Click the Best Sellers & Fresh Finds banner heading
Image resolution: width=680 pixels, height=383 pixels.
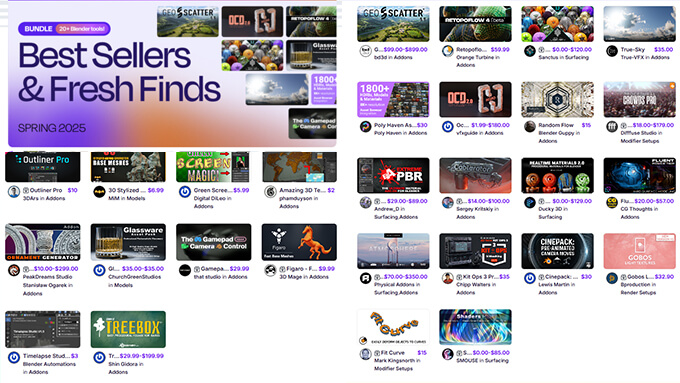119,72
